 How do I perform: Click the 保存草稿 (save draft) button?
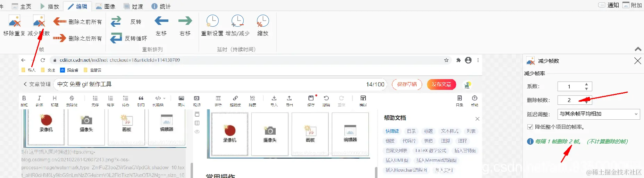tap(407, 84)
